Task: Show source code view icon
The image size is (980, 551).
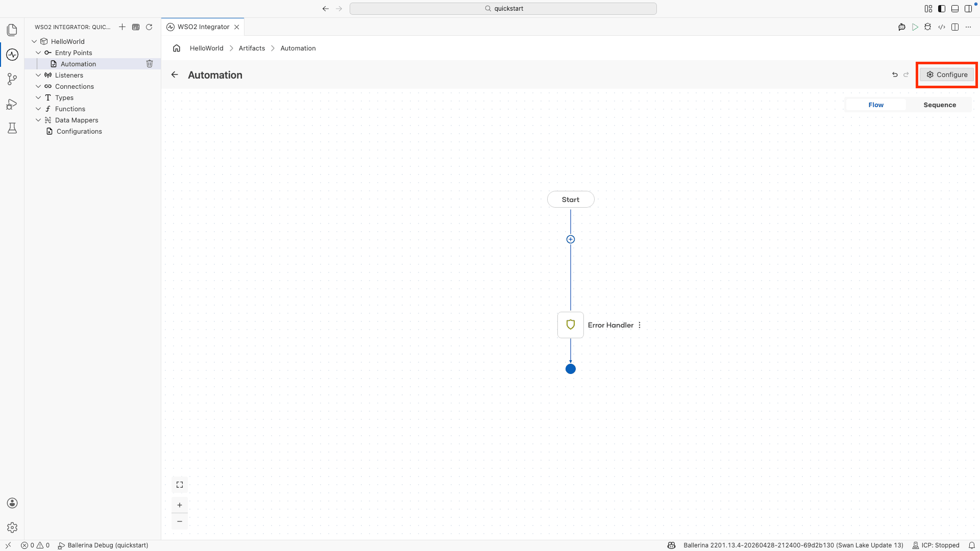Action: [x=942, y=27]
